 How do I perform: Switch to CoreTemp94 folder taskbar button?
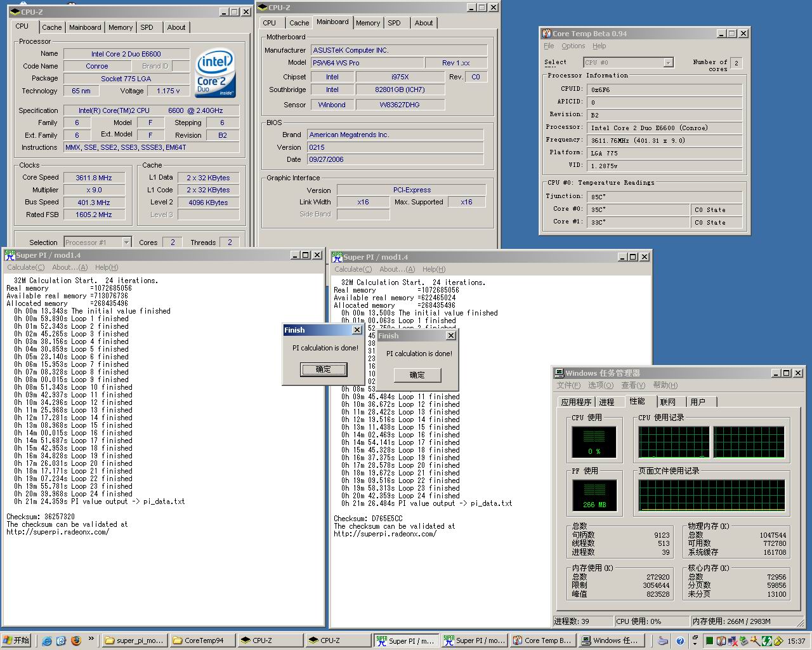(201, 640)
